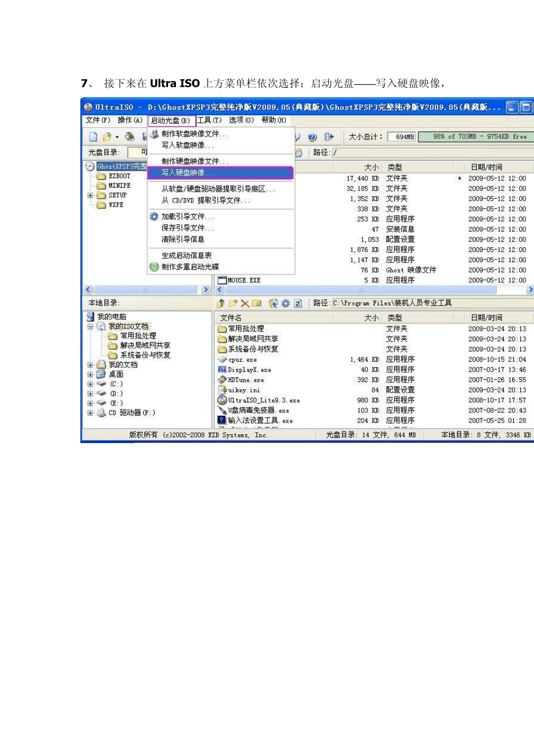Click the globe-style icon in local toolbar
This screenshot has width=534, height=756.
[x=273, y=303]
